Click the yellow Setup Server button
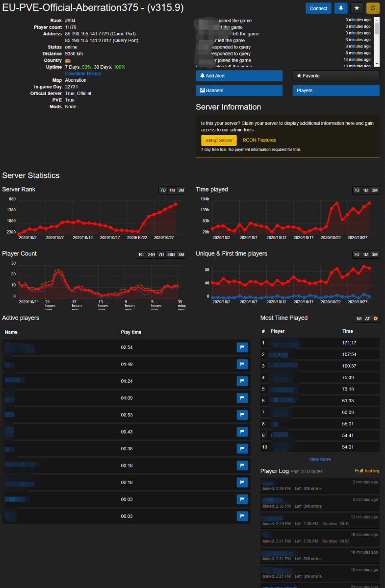This screenshot has width=385, height=588. [219, 140]
